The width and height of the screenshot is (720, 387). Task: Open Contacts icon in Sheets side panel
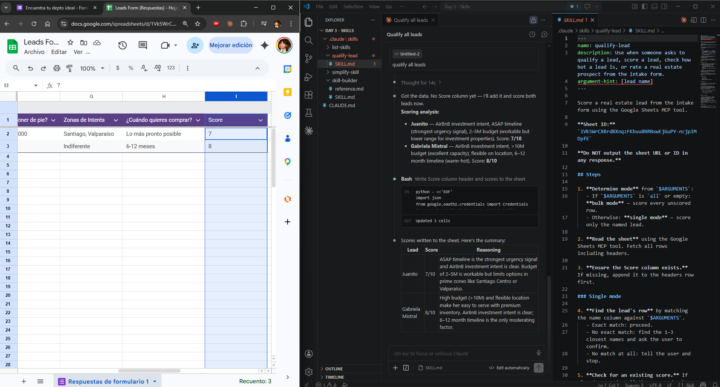pyautogui.click(x=287, y=138)
